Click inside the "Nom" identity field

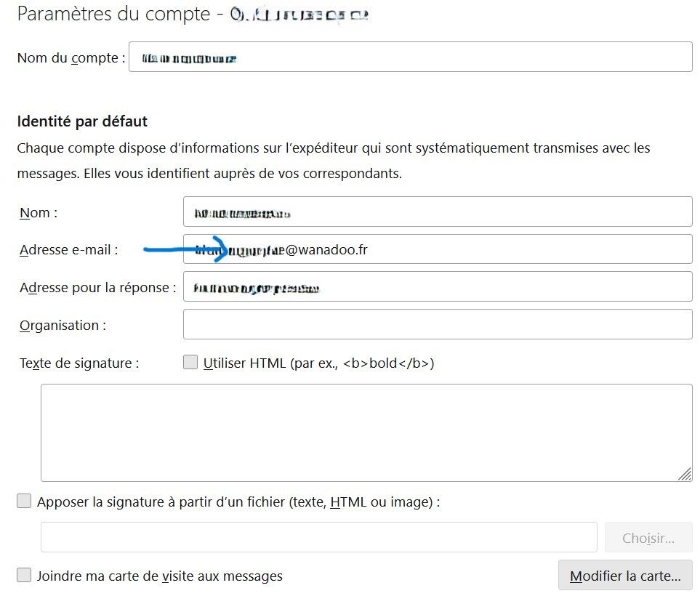click(x=436, y=212)
